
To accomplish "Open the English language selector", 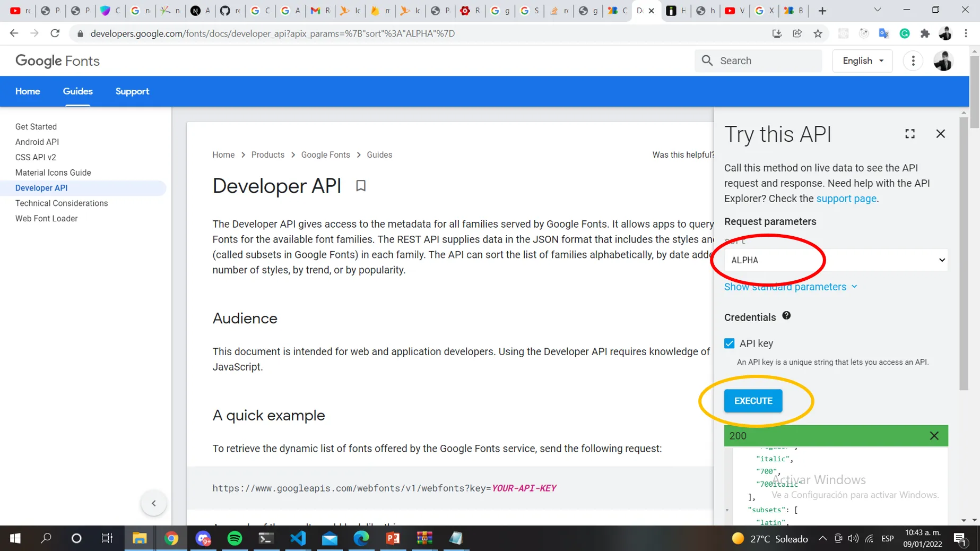I will (x=863, y=61).
